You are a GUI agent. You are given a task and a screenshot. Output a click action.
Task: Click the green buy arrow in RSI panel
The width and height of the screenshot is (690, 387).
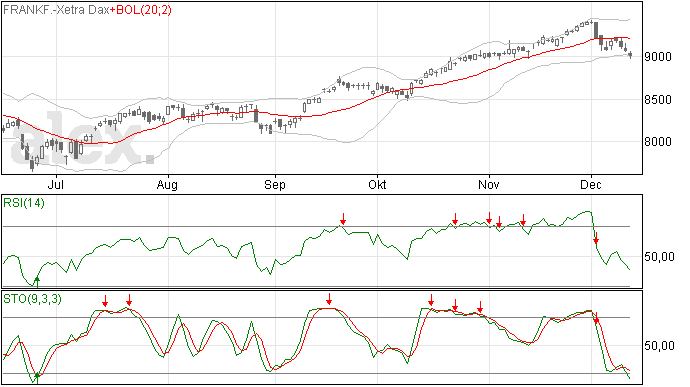point(37,282)
